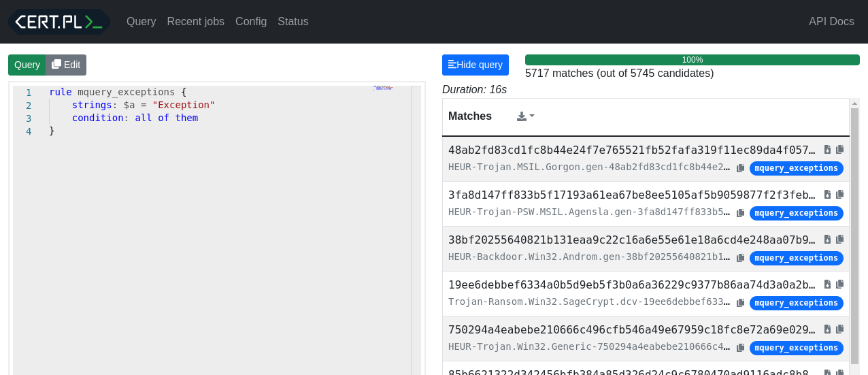Click the Edit button
This screenshot has height=375, width=868.
(66, 65)
